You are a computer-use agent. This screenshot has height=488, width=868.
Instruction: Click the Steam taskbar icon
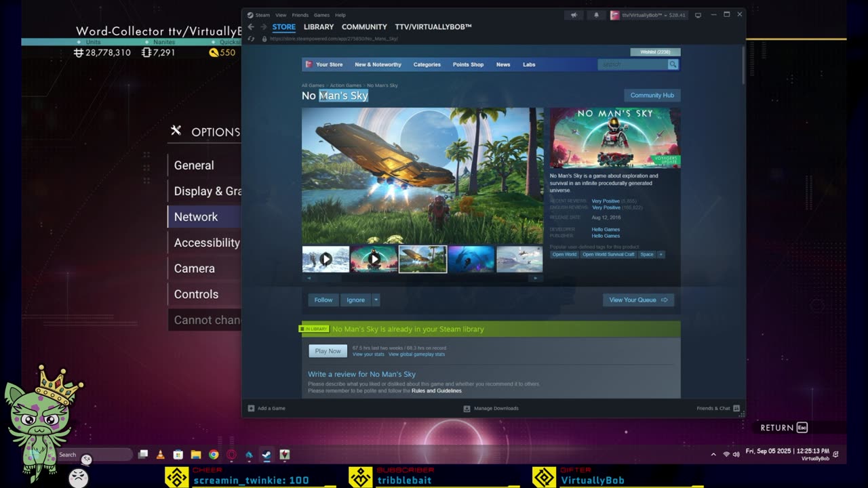click(267, 455)
